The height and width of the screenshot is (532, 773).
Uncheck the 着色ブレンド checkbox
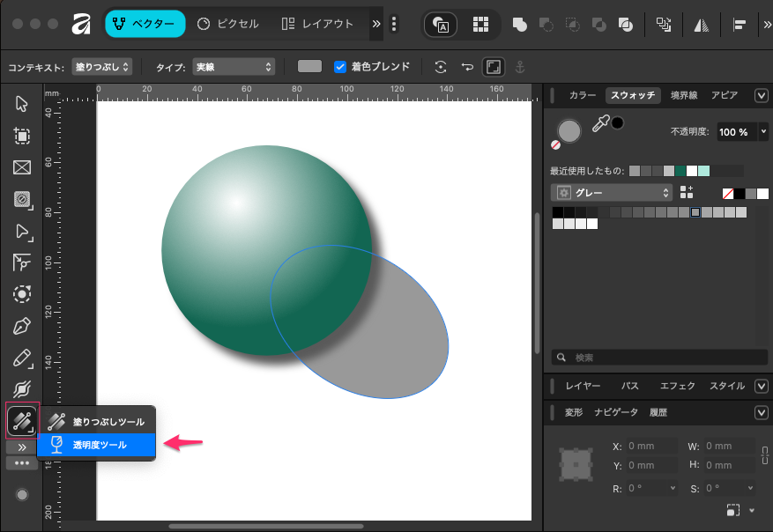(x=340, y=67)
